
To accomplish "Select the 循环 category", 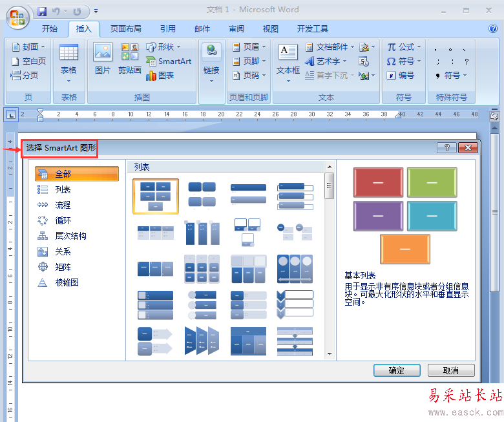I will pos(77,220).
